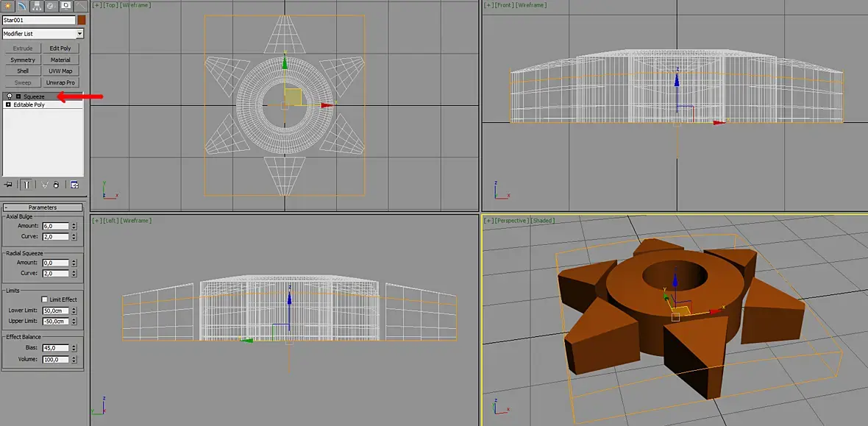Click the Bias value field

55,348
